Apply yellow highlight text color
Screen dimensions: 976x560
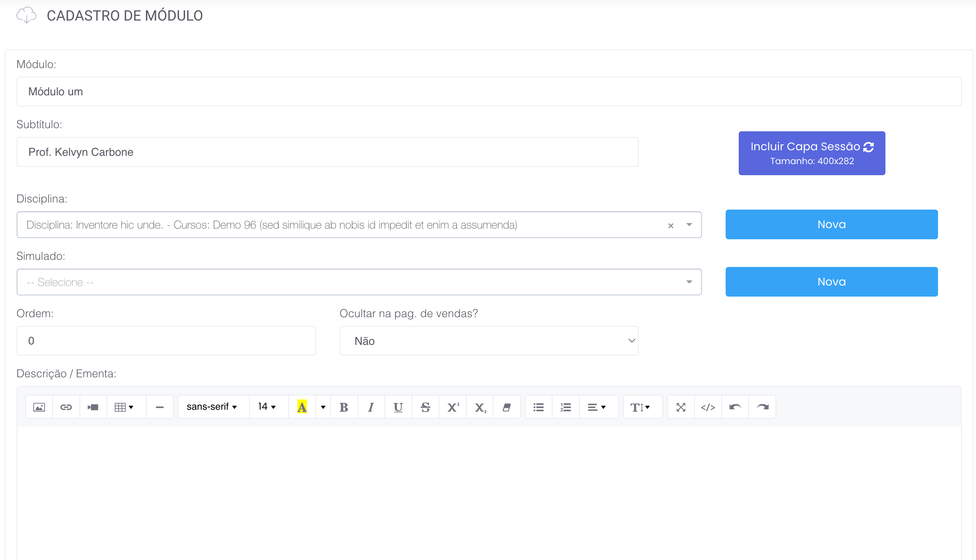[x=302, y=407]
